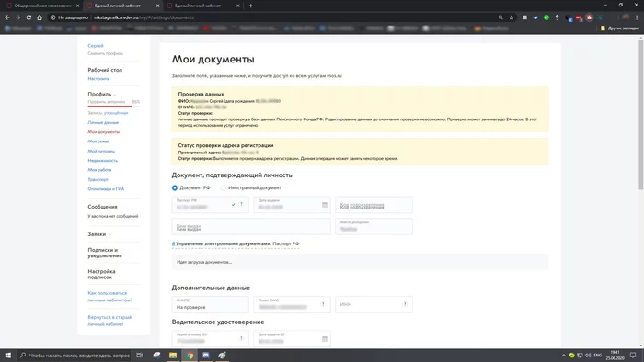Open Моя работа in the sidebar
The width and height of the screenshot is (644, 362).
pos(99,170)
